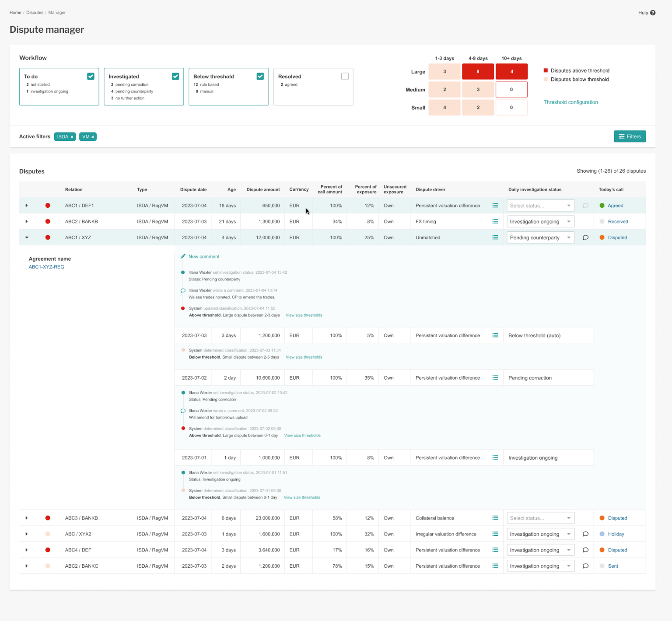Click the red Disputes above threshold legend square

click(545, 70)
